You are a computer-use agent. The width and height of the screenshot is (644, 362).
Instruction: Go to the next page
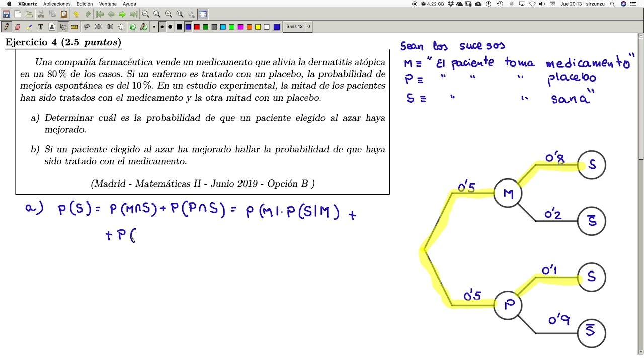point(122,14)
